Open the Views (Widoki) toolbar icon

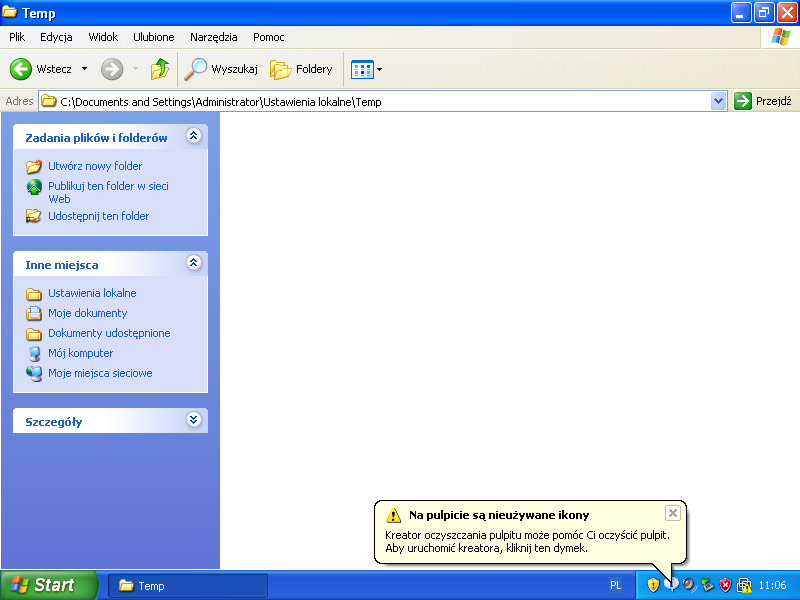[362, 69]
